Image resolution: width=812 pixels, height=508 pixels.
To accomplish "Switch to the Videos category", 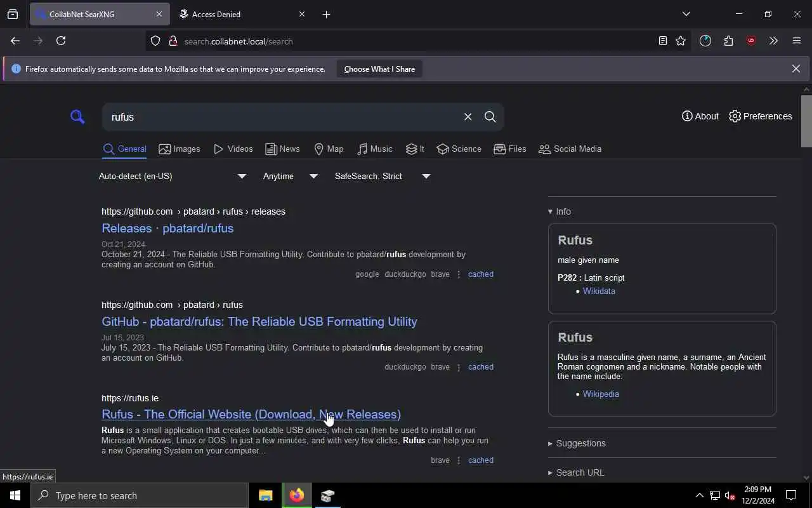I will tap(233, 149).
